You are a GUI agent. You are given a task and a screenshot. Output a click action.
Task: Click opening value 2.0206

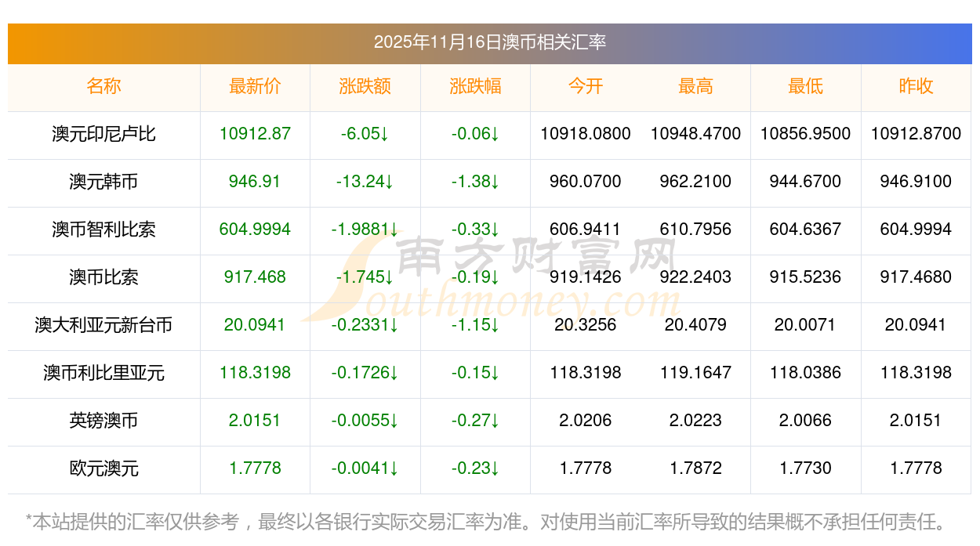(586, 421)
